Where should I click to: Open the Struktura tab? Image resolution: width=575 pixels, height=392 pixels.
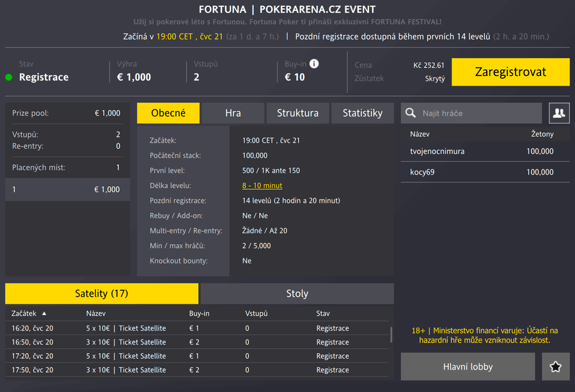point(298,113)
